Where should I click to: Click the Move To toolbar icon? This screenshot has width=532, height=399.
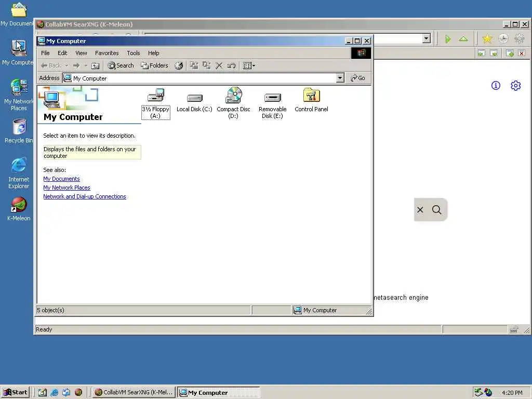pyautogui.click(x=194, y=66)
